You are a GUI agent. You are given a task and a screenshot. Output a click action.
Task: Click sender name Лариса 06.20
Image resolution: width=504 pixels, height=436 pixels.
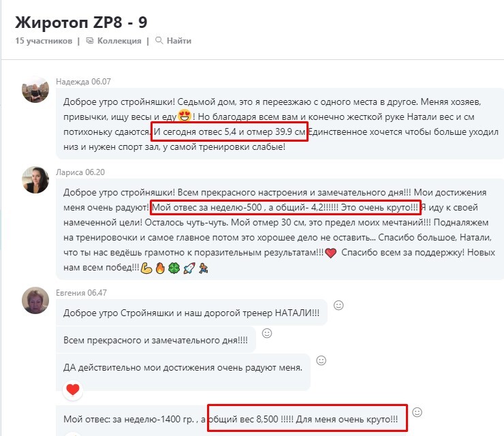pos(80,172)
